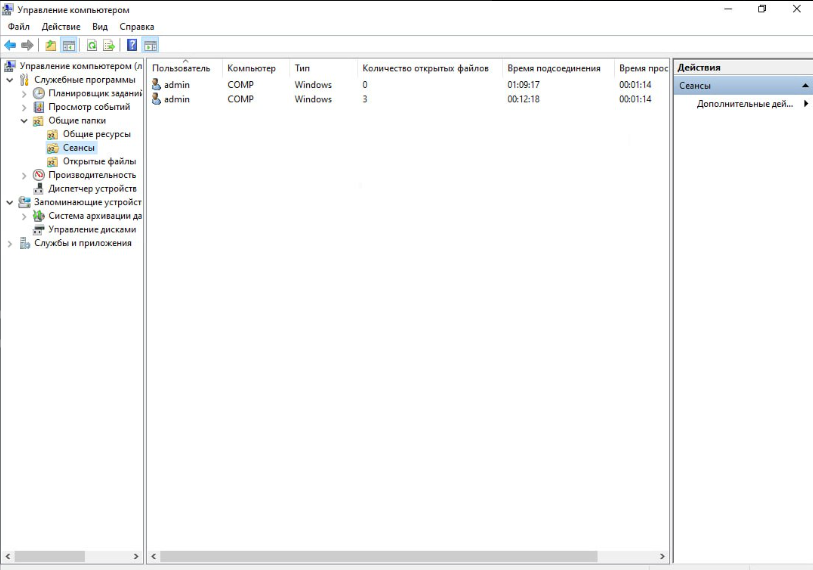Open the Help toolbar icon

click(132, 46)
